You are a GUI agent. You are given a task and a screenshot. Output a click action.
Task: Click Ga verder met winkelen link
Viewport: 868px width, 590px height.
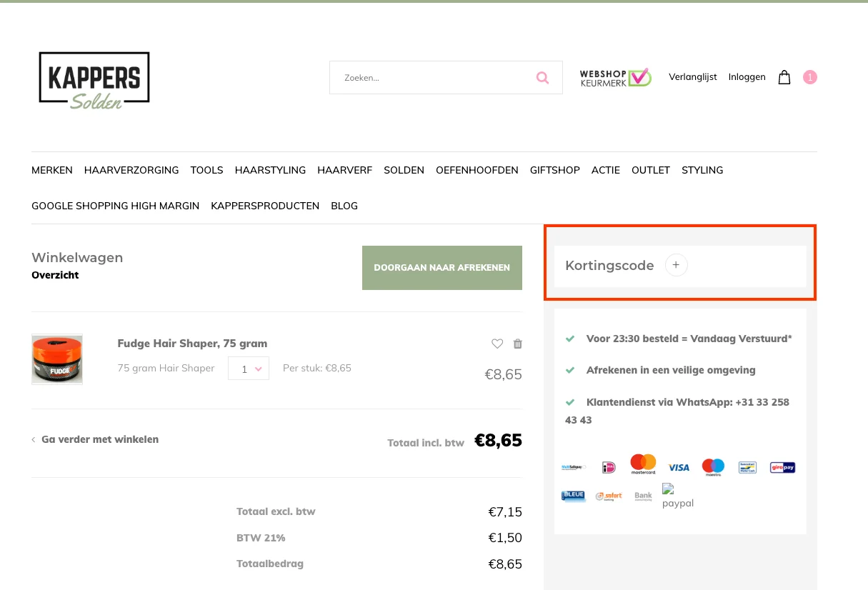[95, 439]
